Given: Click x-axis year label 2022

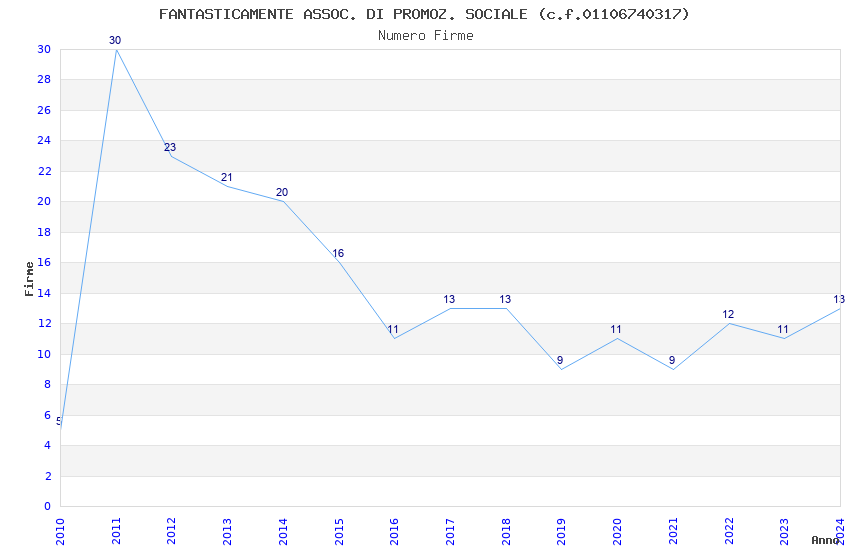Looking at the screenshot, I should 729,531.
